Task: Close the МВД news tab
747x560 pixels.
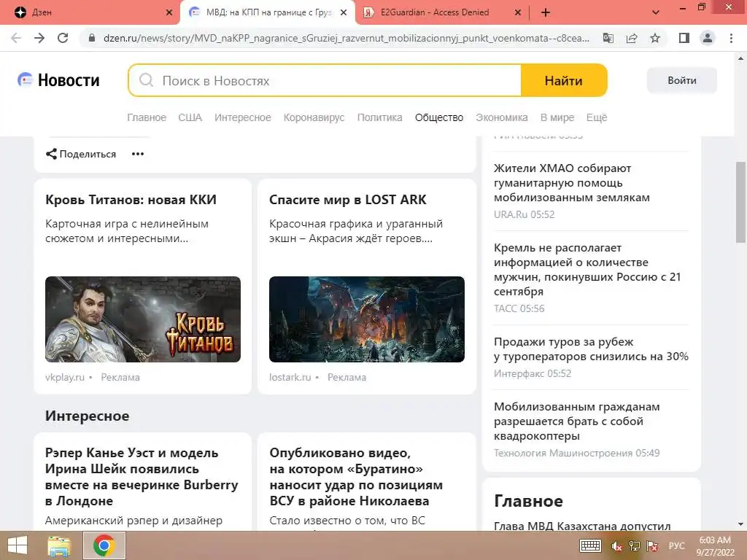Action: coord(344,12)
